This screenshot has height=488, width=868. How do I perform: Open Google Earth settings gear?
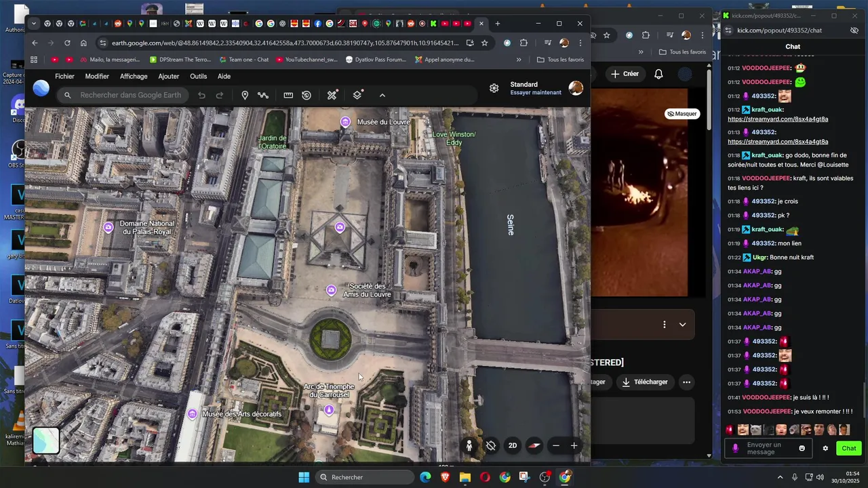tap(494, 88)
